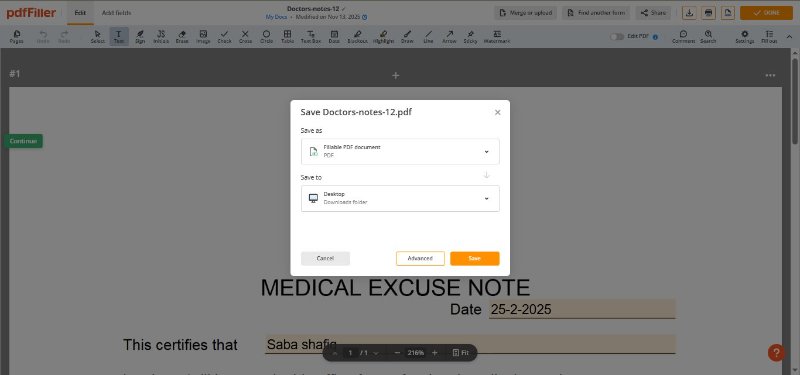Viewport: 800px width, 375px height.
Task: Open the Comments panel
Action: click(684, 36)
